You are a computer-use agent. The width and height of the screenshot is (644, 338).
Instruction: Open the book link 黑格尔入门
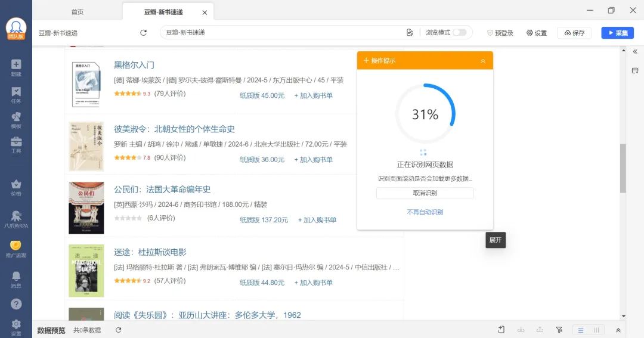134,65
